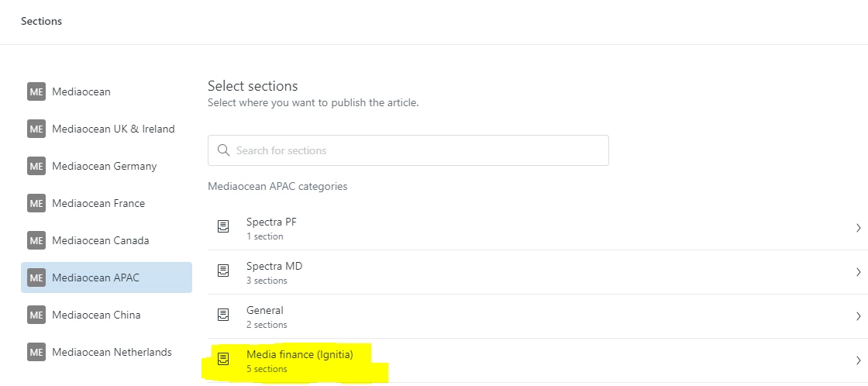Expand the Media finance (Ignitia) chevron
This screenshot has width=868, height=386.
[858, 360]
